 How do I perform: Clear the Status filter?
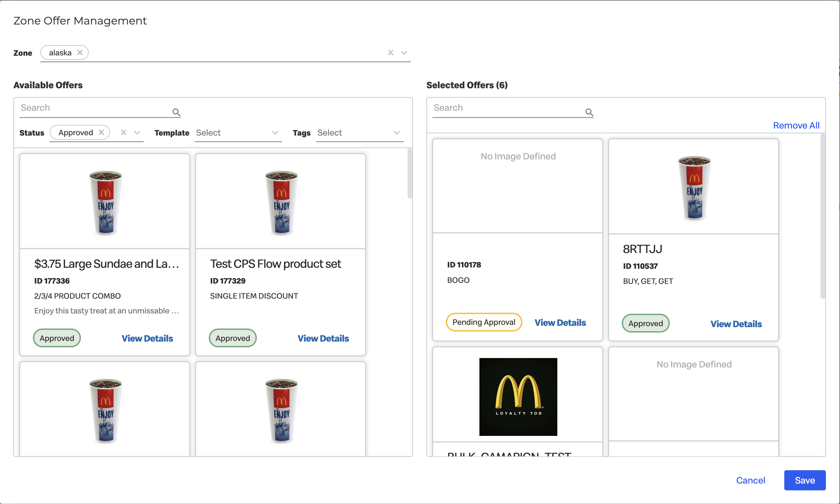124,133
